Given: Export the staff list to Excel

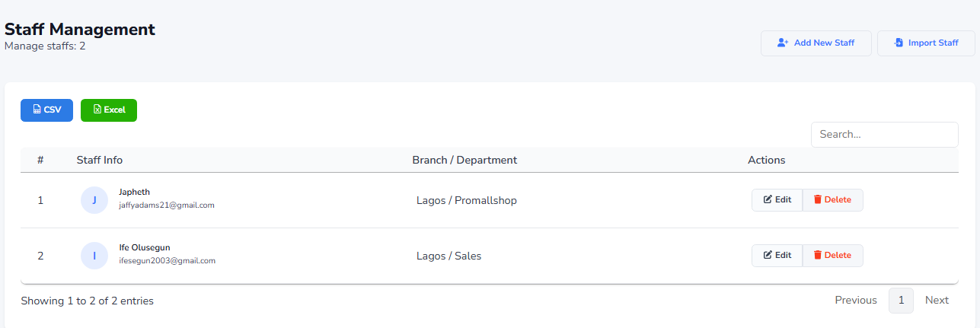Looking at the screenshot, I should 109,110.
